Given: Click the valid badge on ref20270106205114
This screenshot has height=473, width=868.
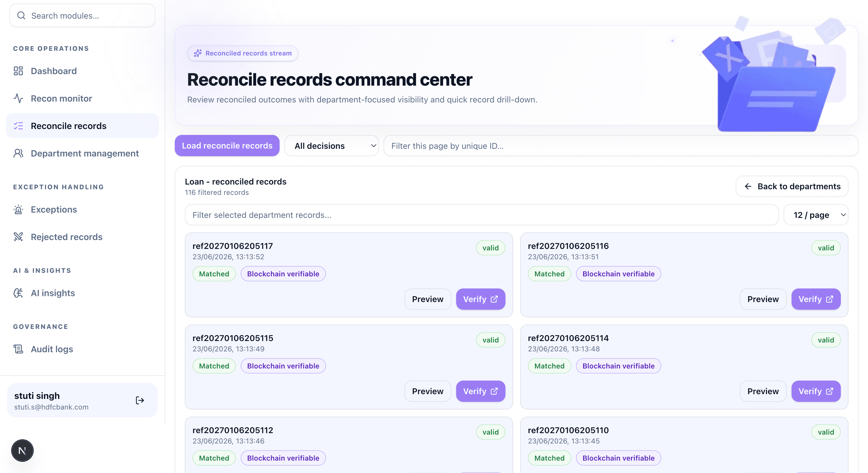Looking at the screenshot, I should click(826, 340).
